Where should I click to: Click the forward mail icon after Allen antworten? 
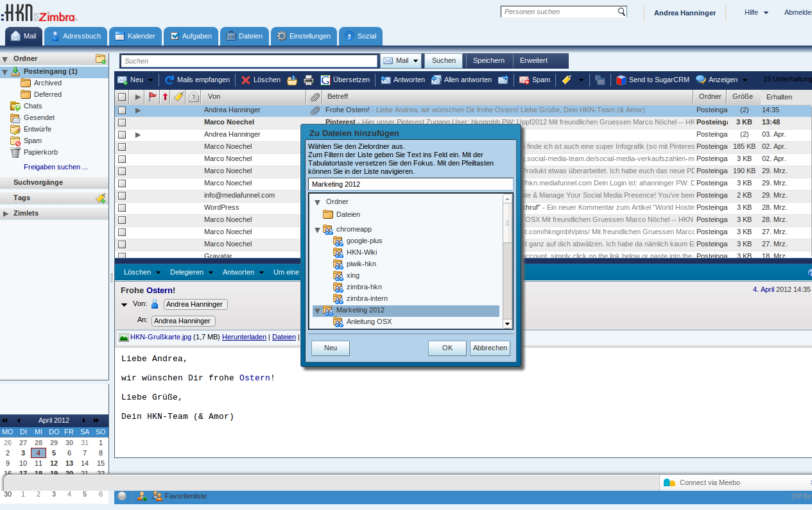pyautogui.click(x=503, y=80)
